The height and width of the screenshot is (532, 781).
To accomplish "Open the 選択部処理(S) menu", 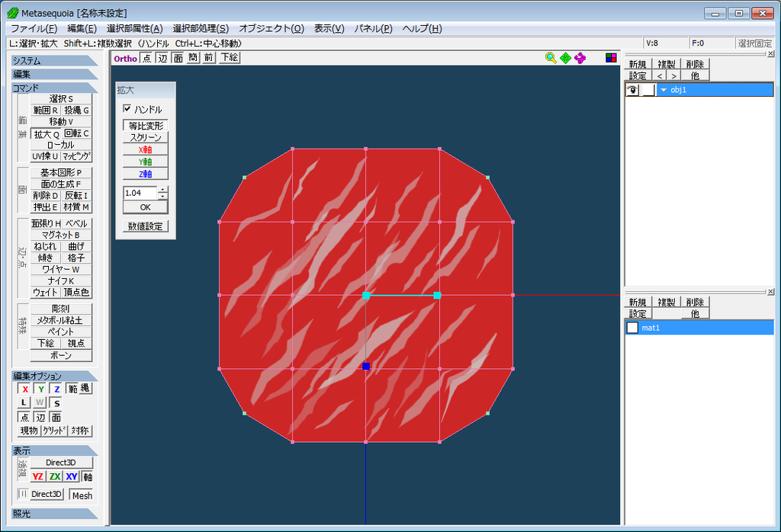I will (x=201, y=28).
